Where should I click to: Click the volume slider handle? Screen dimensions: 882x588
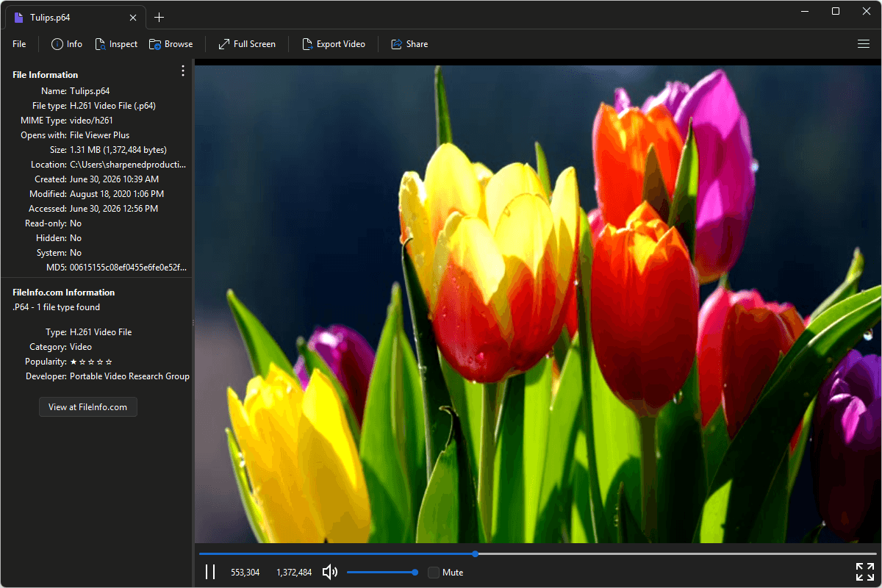(x=415, y=572)
